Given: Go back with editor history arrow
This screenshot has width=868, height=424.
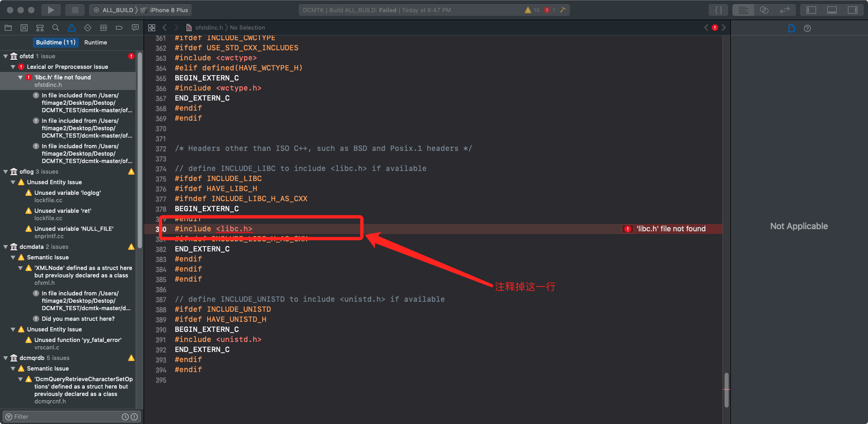Looking at the screenshot, I should [165, 28].
